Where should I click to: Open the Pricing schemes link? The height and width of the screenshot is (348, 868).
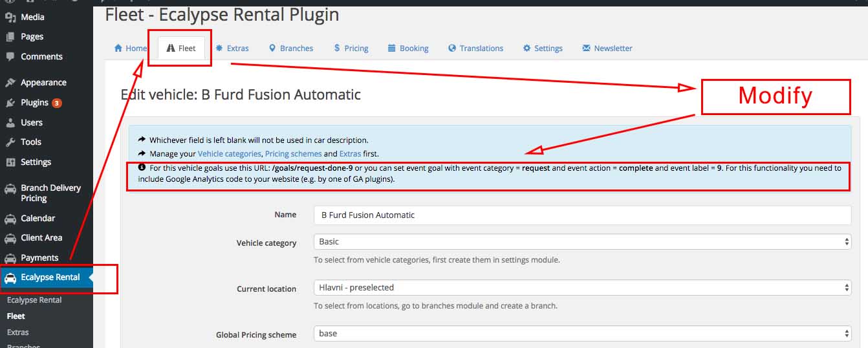click(293, 154)
